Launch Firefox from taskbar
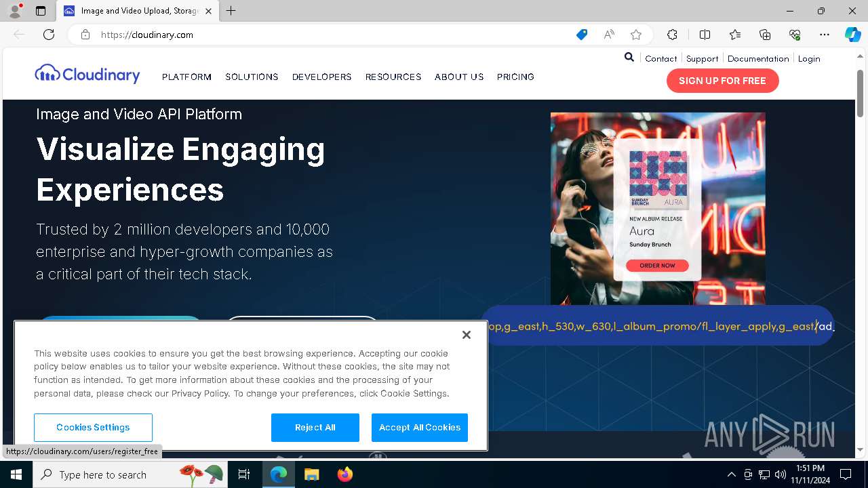The height and width of the screenshot is (488, 868). click(344, 474)
